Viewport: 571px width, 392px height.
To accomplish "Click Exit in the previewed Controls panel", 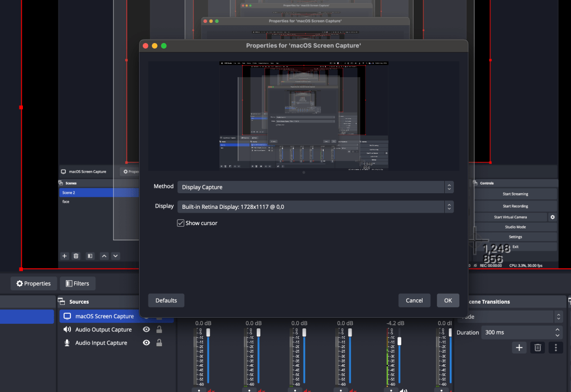I will tap(515, 247).
